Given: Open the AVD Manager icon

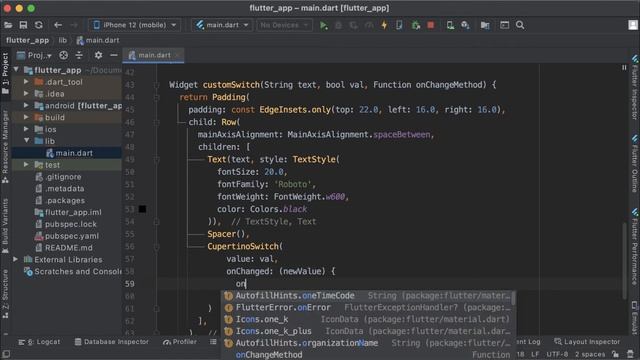Looking at the screenshot, I should tap(450, 25).
